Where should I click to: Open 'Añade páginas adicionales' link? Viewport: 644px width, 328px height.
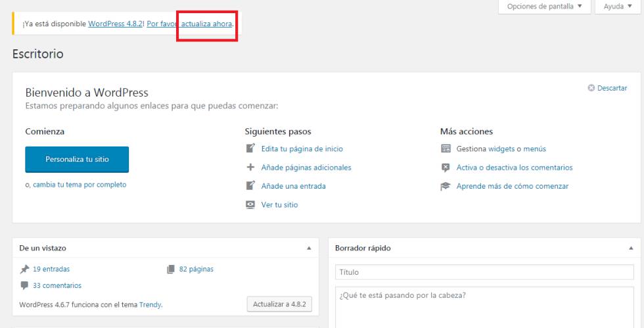coord(306,168)
